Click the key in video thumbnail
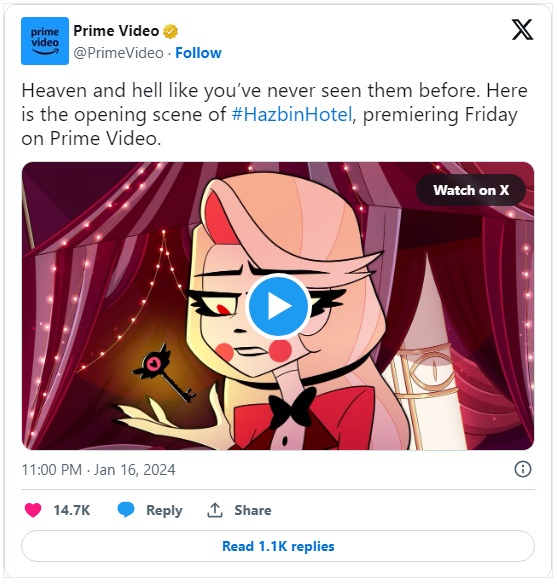 pyautogui.click(x=164, y=374)
